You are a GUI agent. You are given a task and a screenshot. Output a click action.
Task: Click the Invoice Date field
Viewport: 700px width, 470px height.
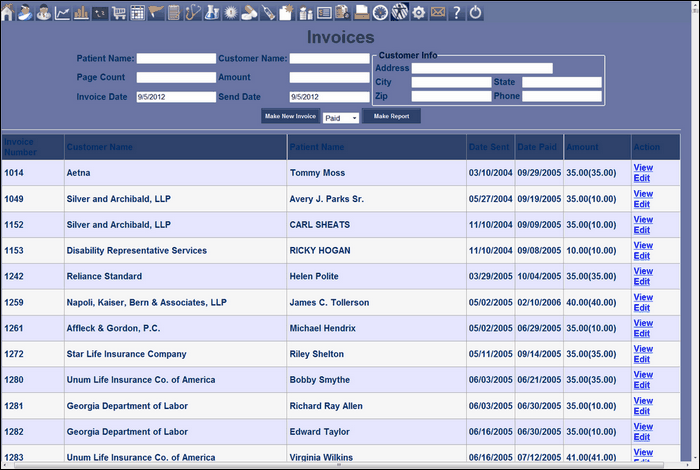pos(176,97)
